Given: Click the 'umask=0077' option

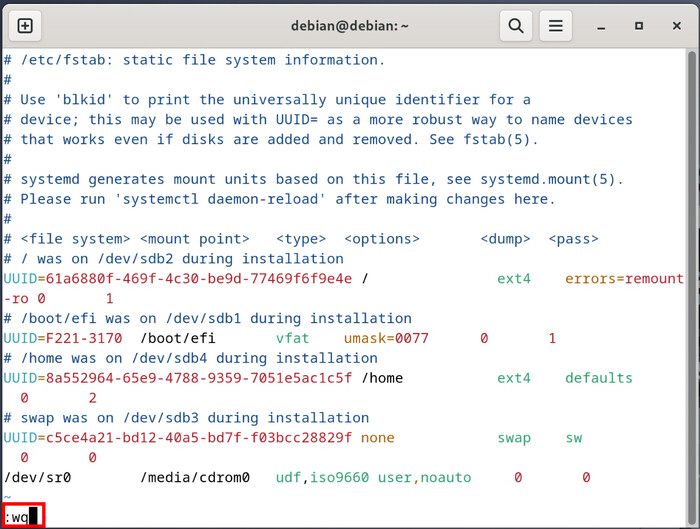Looking at the screenshot, I should pyautogui.click(x=386, y=338).
